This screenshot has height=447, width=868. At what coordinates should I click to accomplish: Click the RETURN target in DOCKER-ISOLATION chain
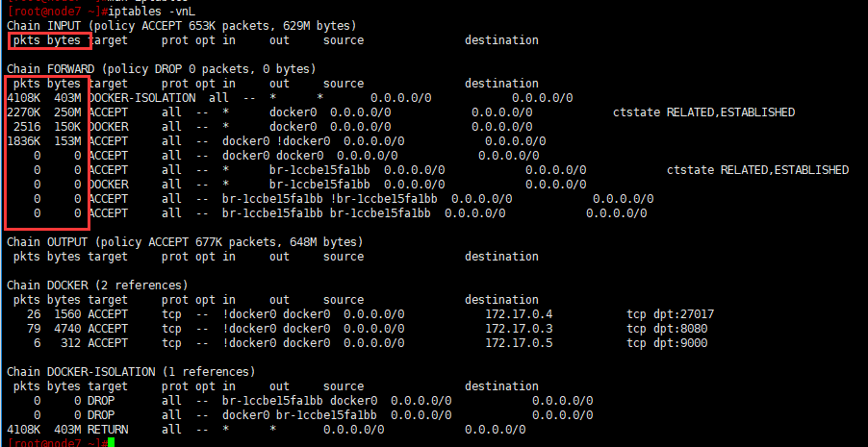(x=108, y=429)
